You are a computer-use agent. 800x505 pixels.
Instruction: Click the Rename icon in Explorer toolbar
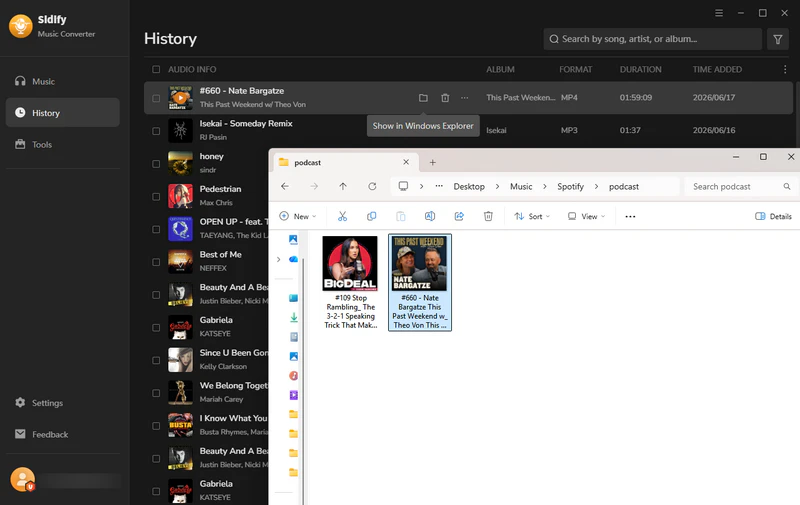coord(430,216)
